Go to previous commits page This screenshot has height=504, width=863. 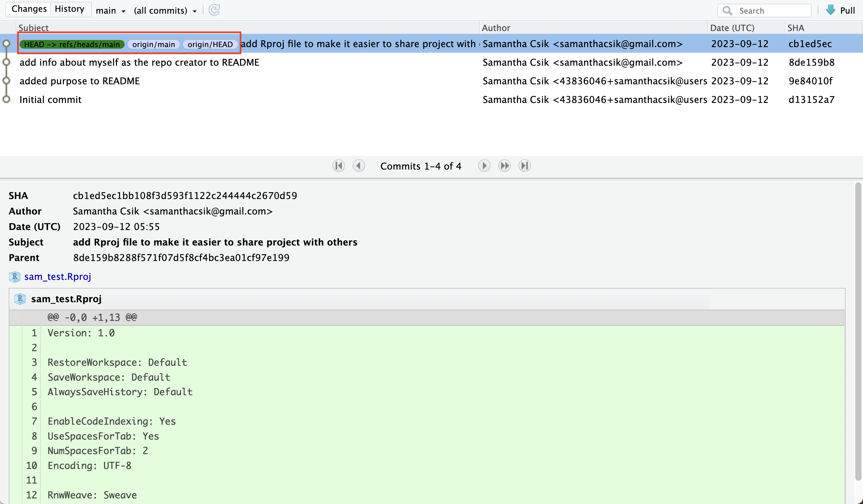click(x=359, y=166)
